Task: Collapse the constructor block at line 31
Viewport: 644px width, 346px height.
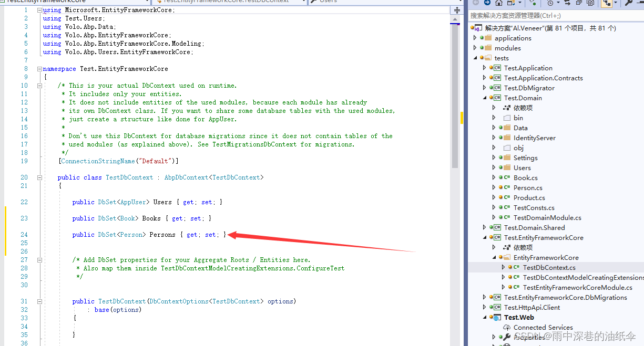Action: (x=39, y=301)
